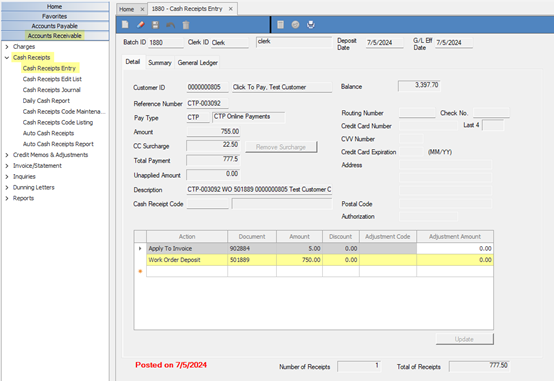This screenshot has height=381, width=554.
Task: Close the Home tab
Action: pos(142,9)
